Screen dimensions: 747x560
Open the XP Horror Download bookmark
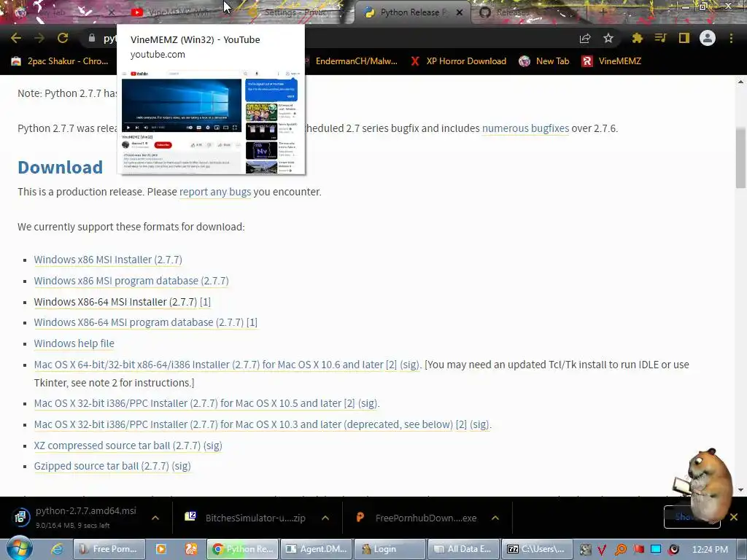point(460,61)
